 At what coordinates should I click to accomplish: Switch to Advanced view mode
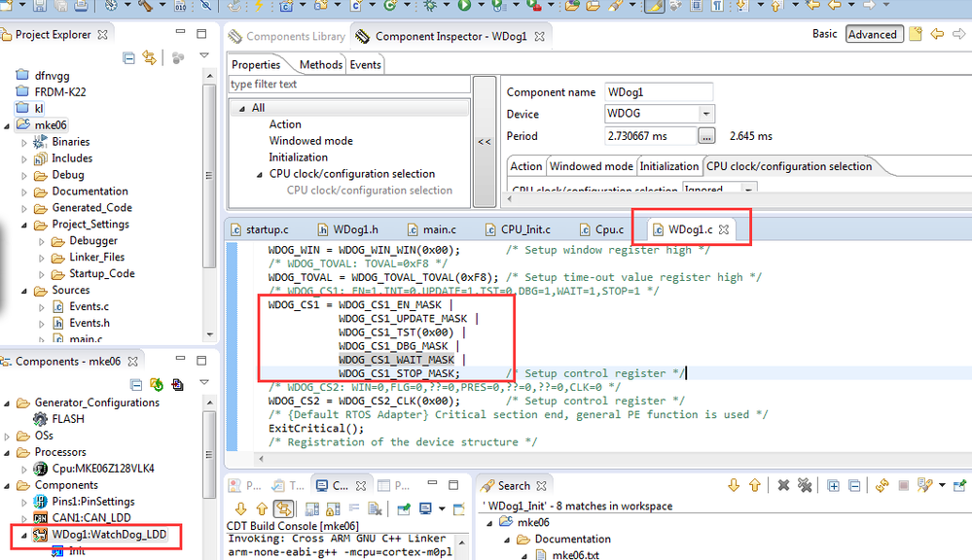pyautogui.click(x=872, y=34)
